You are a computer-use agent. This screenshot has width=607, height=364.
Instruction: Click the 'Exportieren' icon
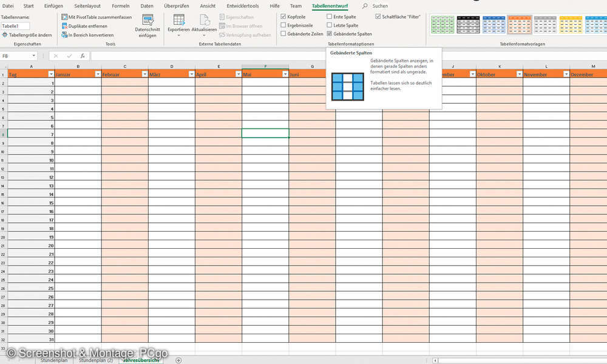pos(178,23)
